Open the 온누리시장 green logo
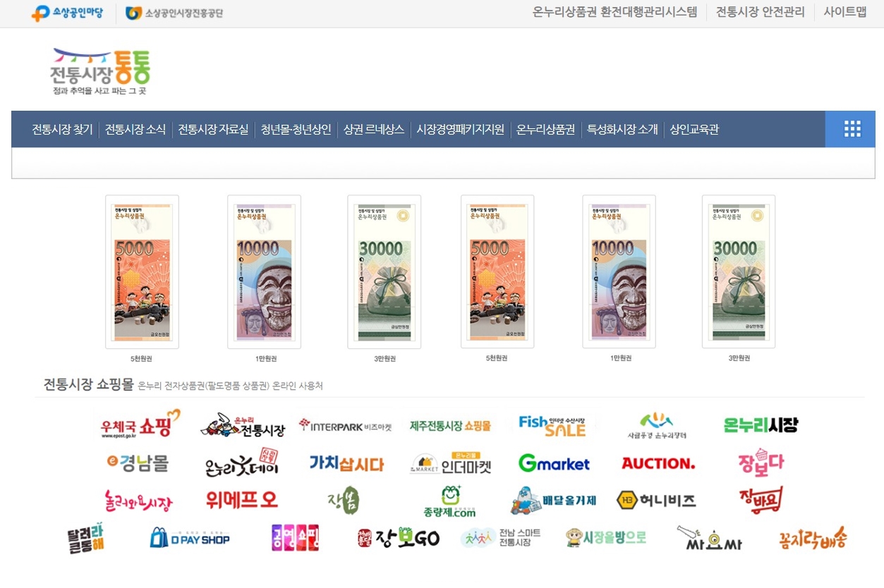884x588 pixels. (761, 425)
